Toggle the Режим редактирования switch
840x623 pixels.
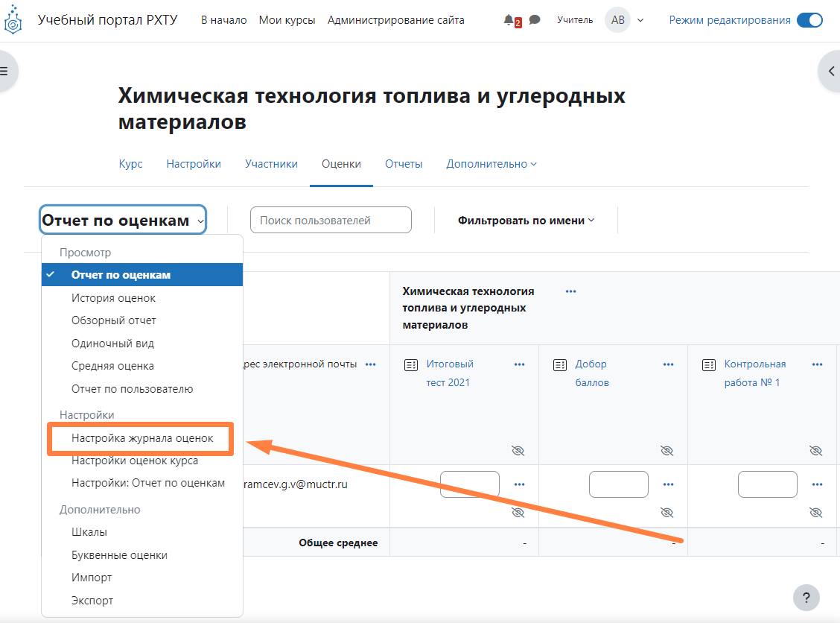tap(809, 20)
